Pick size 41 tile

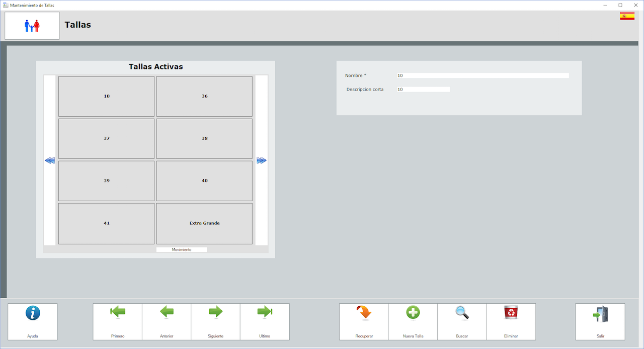click(x=106, y=223)
